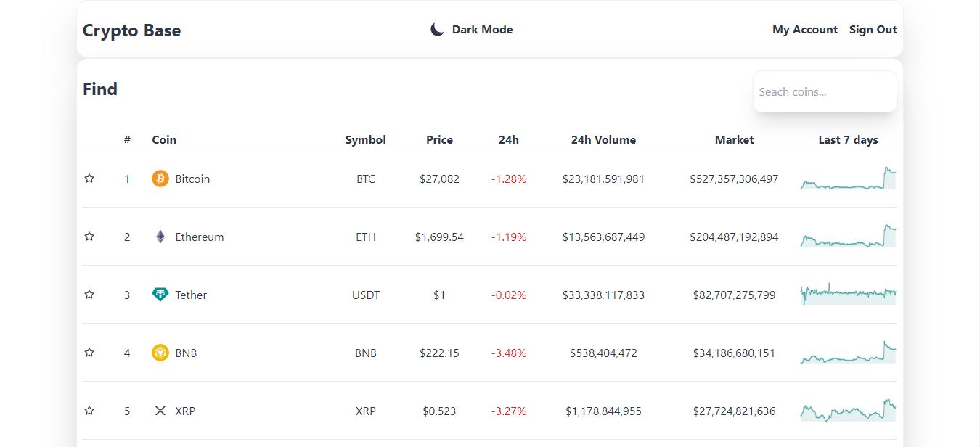Go to My Account
The image size is (980, 447).
pyautogui.click(x=805, y=30)
